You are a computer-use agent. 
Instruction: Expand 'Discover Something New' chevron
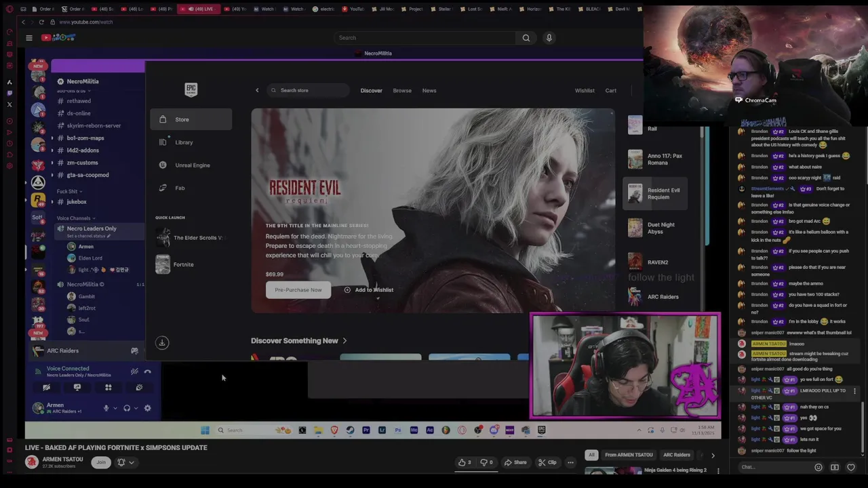344,341
